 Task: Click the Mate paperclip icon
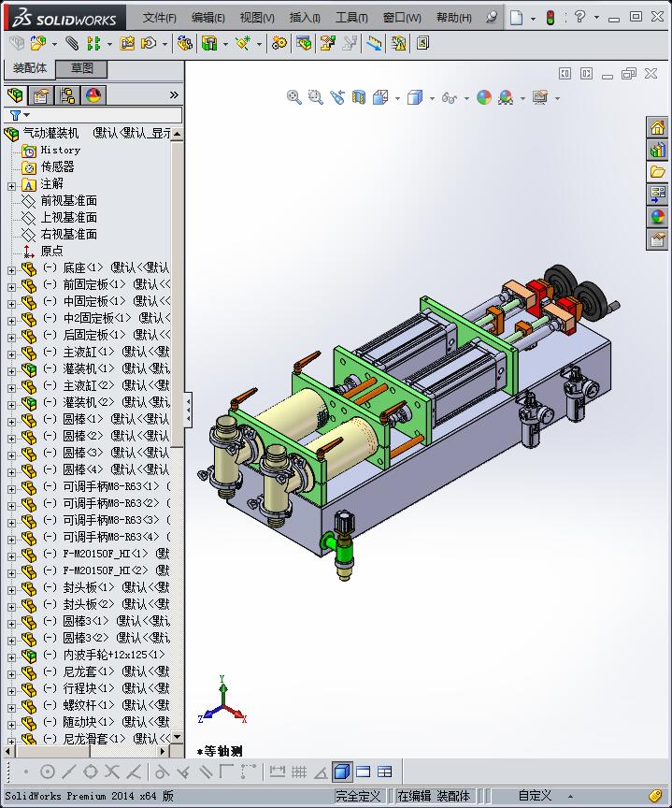[x=72, y=43]
